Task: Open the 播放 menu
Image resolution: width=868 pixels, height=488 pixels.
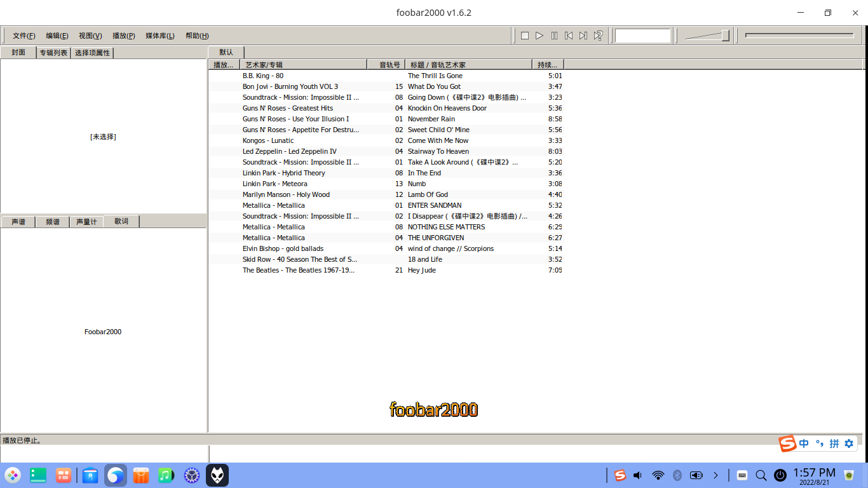Action: coord(123,36)
